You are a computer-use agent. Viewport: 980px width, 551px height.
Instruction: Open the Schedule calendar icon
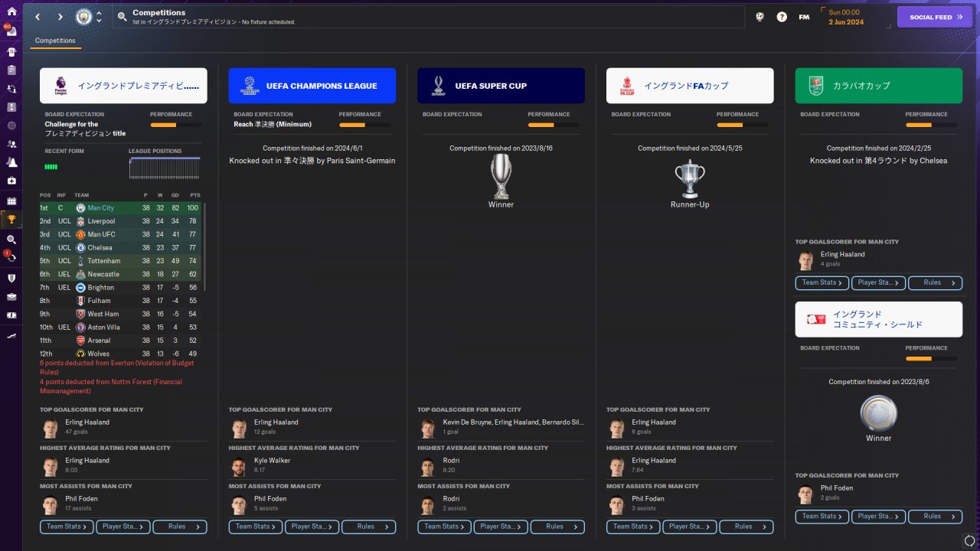click(x=11, y=201)
